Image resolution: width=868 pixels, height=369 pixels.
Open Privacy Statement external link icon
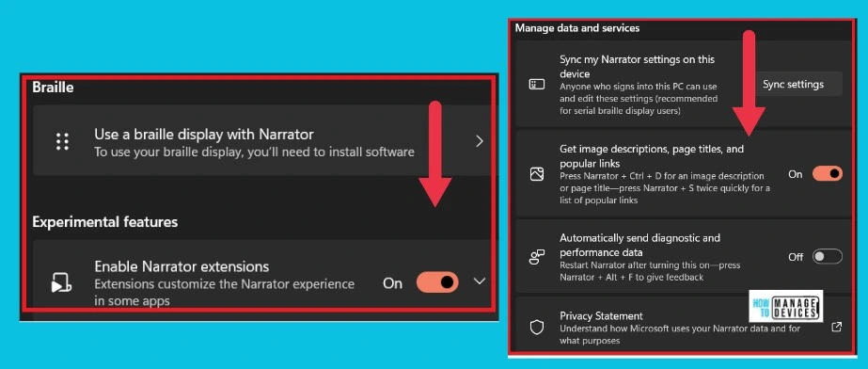pyautogui.click(x=836, y=327)
